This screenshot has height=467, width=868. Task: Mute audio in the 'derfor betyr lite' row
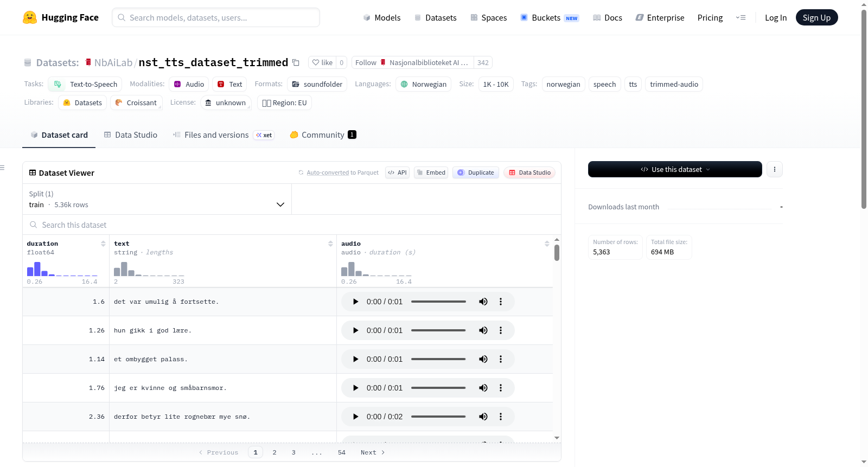point(483,417)
